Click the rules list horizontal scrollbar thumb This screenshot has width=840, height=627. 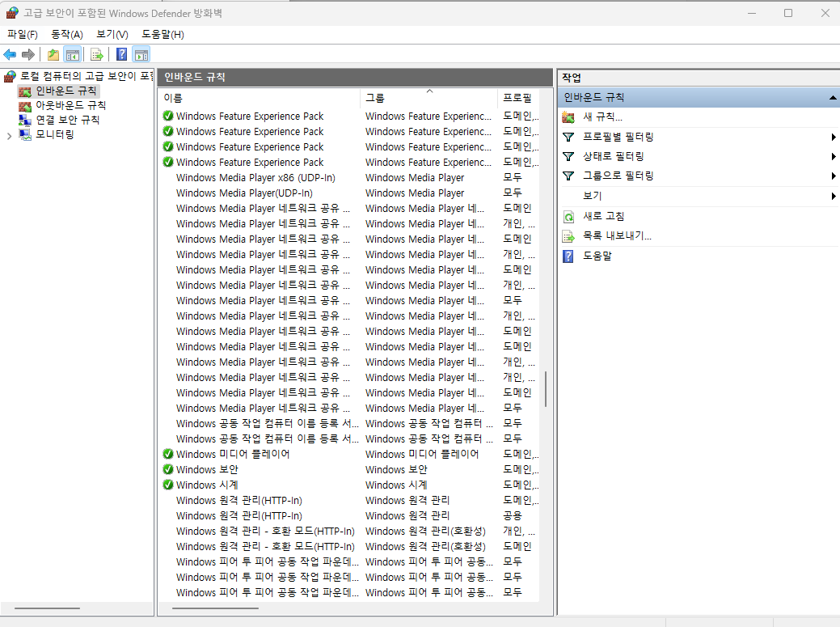click(215, 608)
